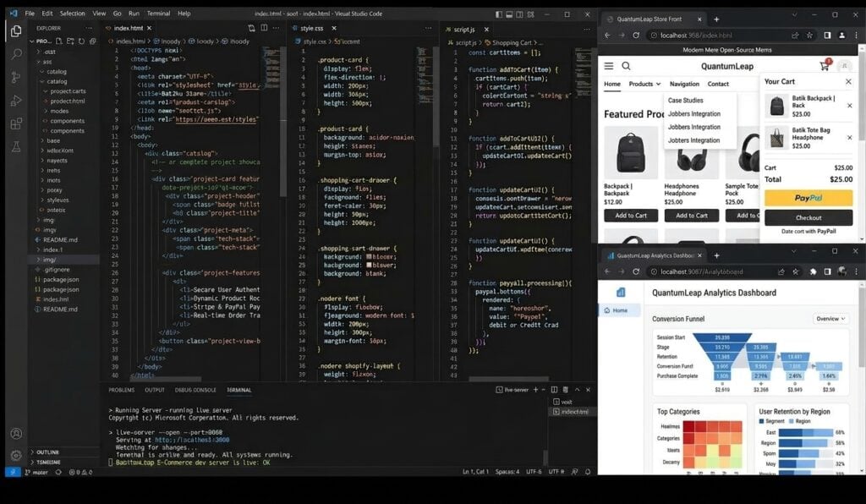Open compare changes icon in index.html editor
The image size is (866, 504).
(251, 28)
